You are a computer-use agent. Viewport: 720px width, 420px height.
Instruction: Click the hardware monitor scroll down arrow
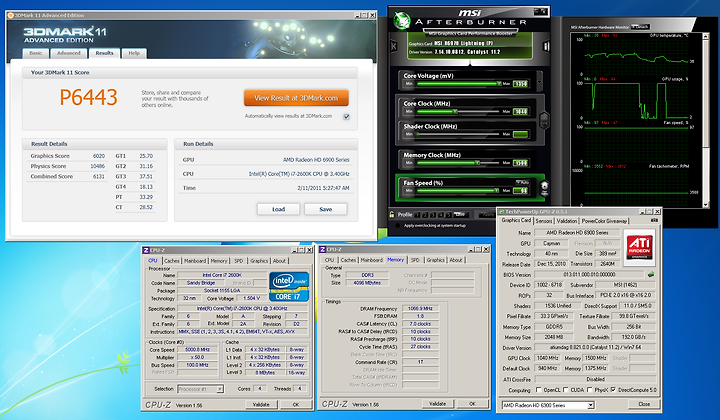[x=706, y=205]
